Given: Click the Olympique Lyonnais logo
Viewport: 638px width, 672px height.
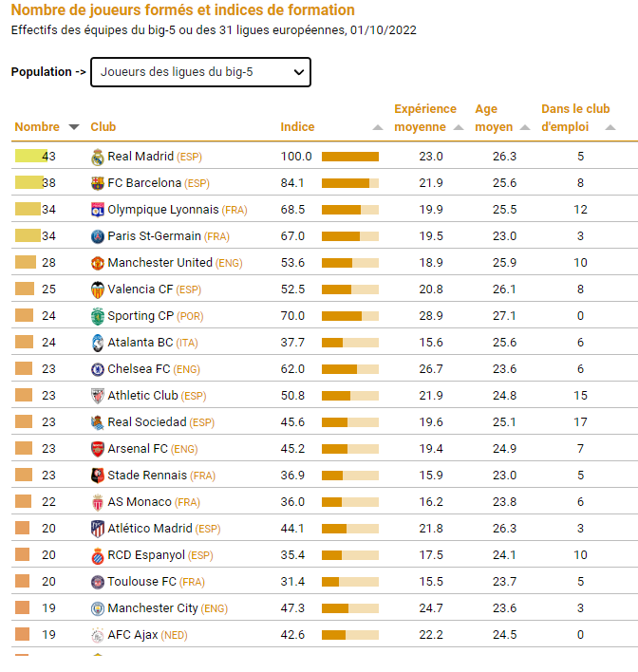Looking at the screenshot, I should click(98, 210).
